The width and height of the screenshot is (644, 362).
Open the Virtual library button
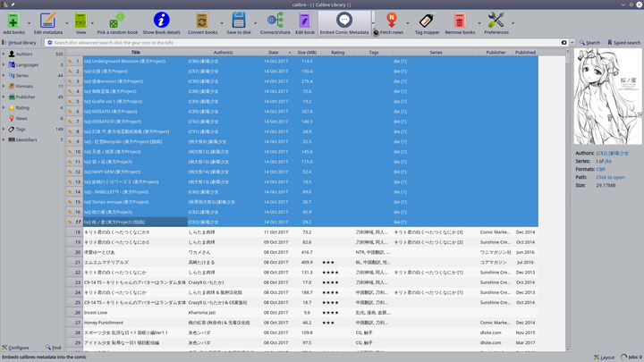[21, 42]
